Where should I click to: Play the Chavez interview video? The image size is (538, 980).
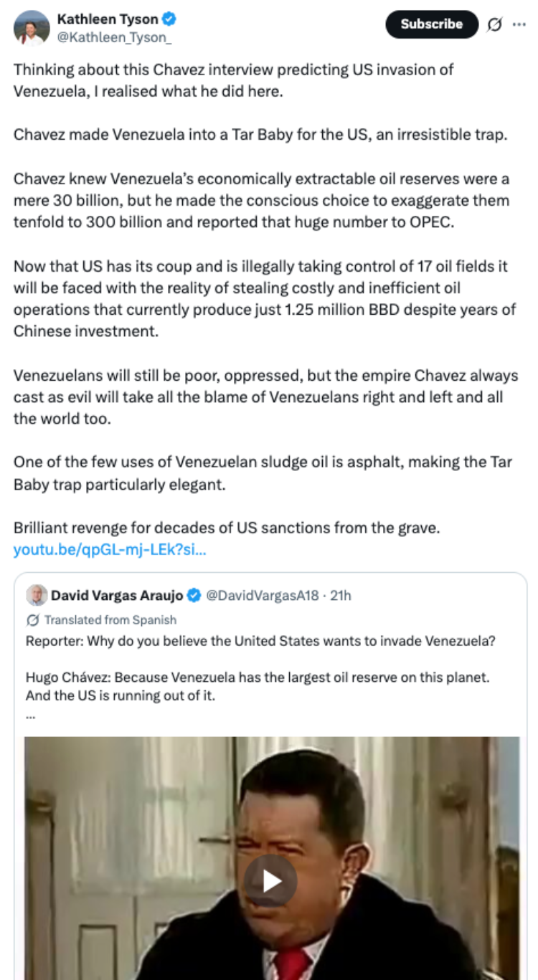pos(270,880)
